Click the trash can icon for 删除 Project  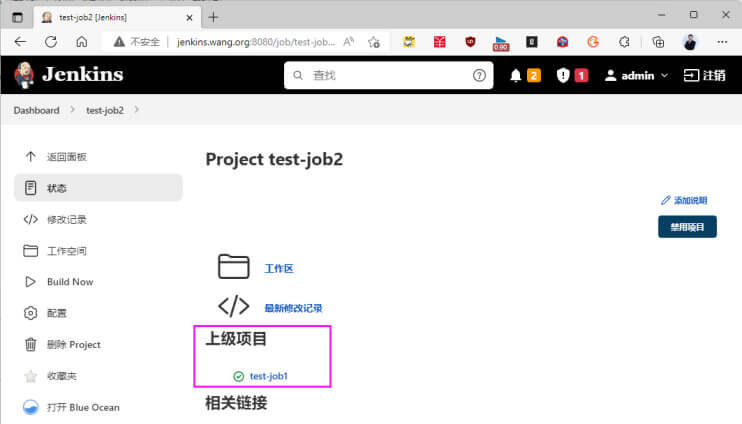31,344
